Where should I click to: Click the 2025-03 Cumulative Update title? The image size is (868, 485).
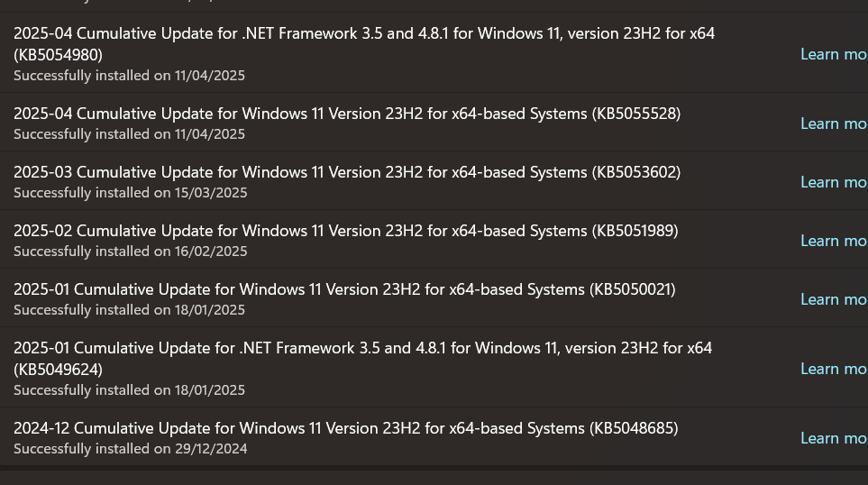[347, 172]
